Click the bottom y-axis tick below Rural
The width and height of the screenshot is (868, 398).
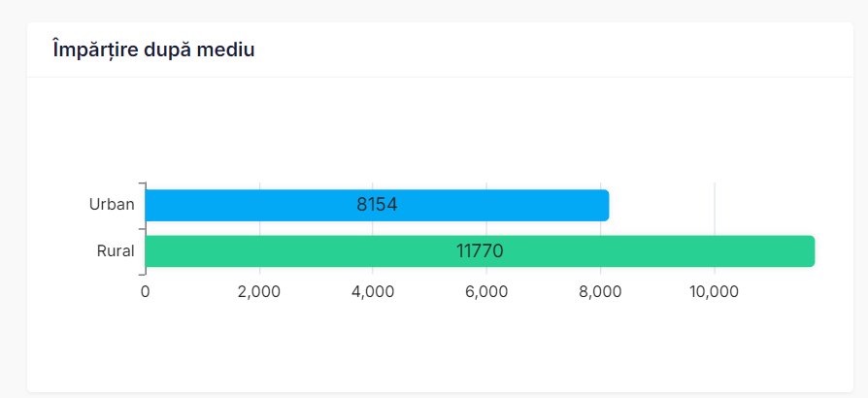point(141,274)
